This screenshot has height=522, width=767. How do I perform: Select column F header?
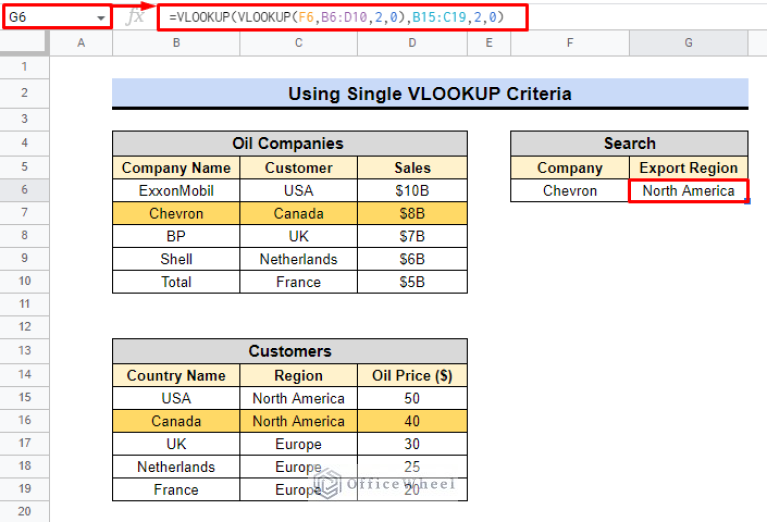(570, 43)
